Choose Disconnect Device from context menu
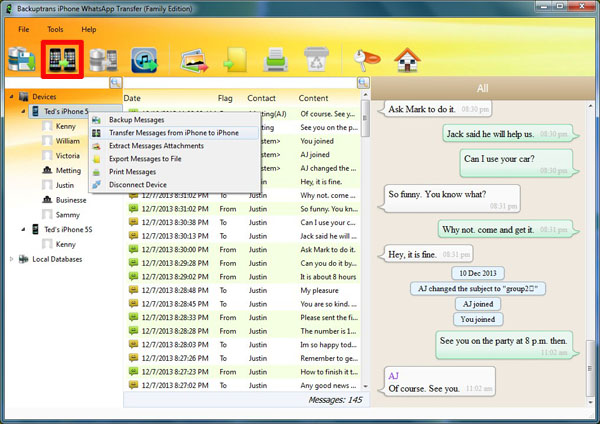Image resolution: width=600 pixels, height=424 pixels. [174, 184]
